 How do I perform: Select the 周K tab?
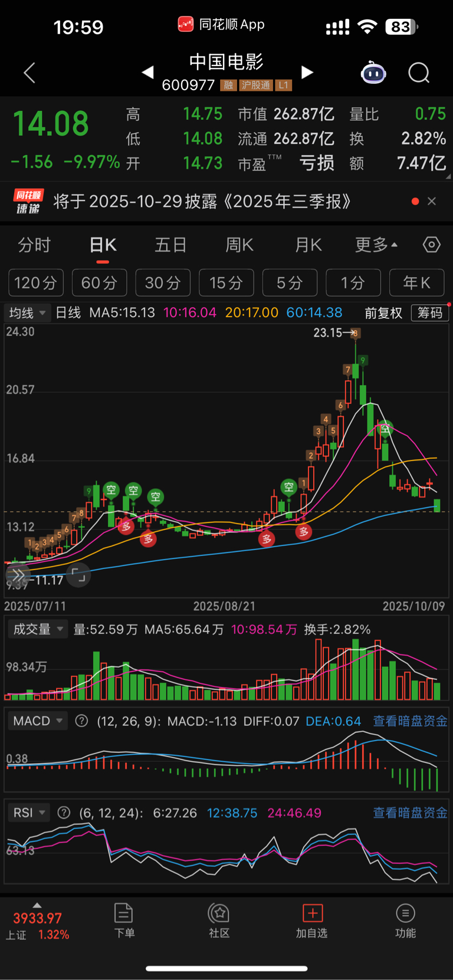pyautogui.click(x=239, y=245)
